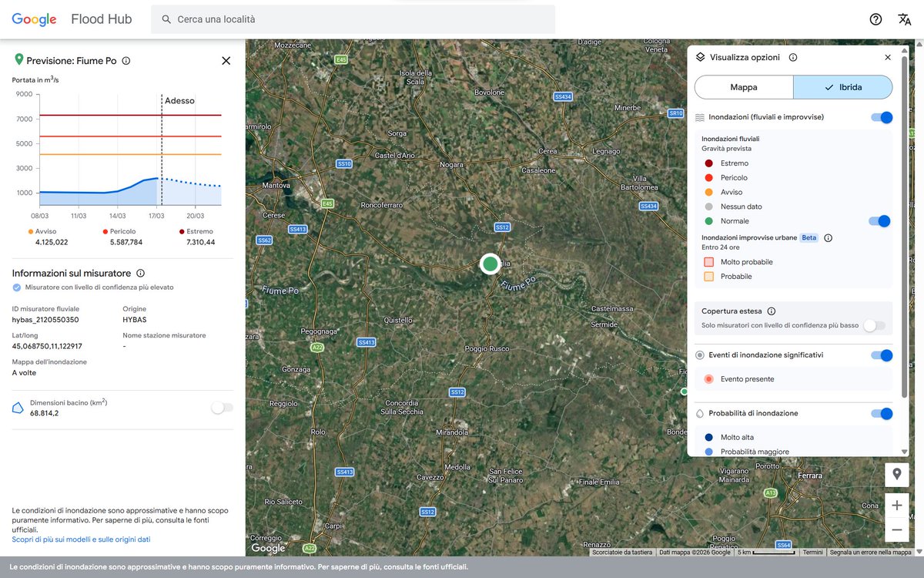Screen dimensions: 924x578
Task: Click the Cerca una località search field
Action: pos(353,19)
